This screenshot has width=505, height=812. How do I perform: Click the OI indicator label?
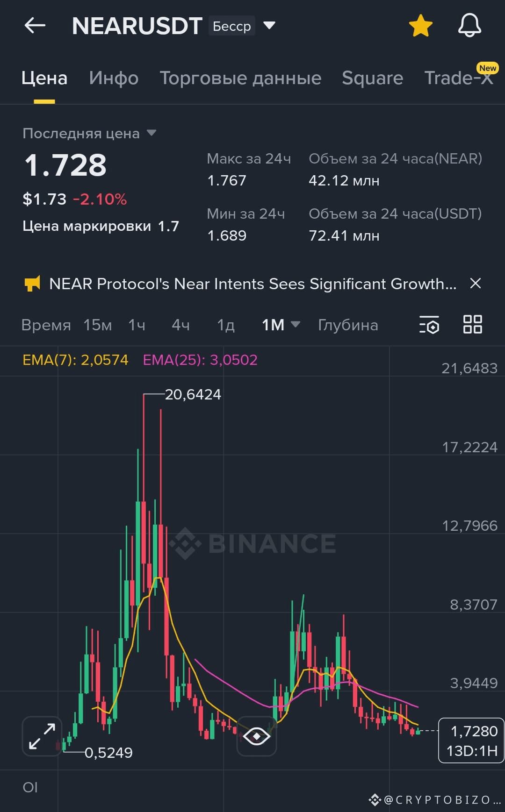(30, 787)
